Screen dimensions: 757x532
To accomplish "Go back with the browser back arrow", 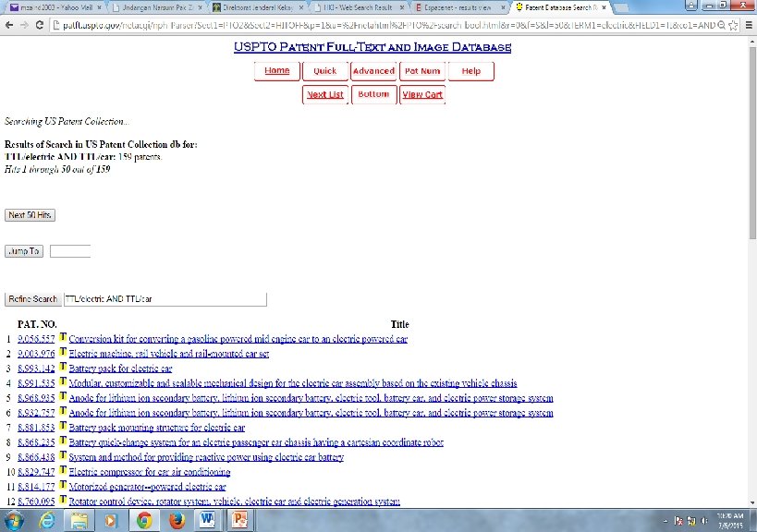I will (x=9, y=25).
